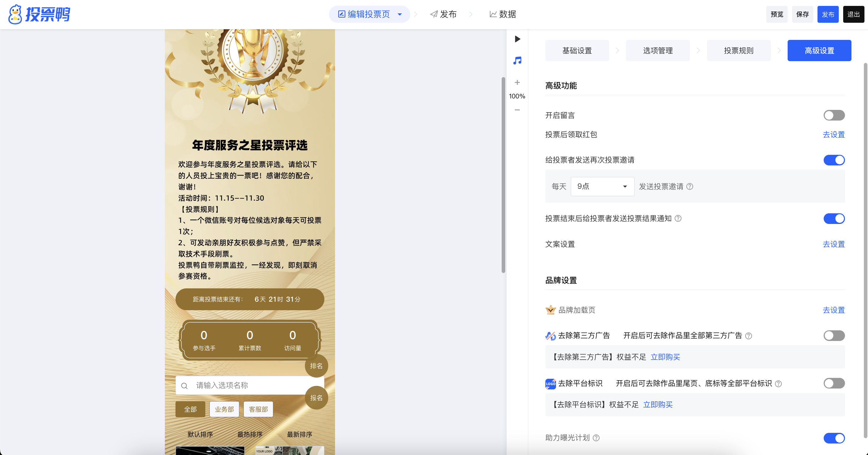This screenshot has width=868, height=455.
Task: Turn on 去除第三方广告 switch
Action: pos(834,336)
